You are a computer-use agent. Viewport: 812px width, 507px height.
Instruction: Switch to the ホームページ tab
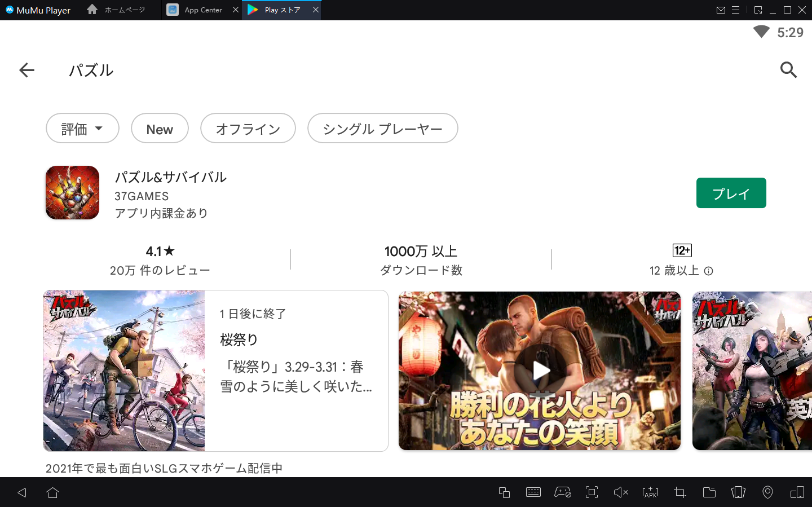point(116,10)
